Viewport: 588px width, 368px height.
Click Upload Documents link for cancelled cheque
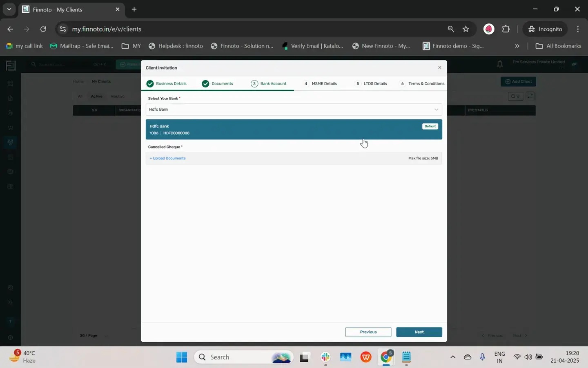(167, 158)
